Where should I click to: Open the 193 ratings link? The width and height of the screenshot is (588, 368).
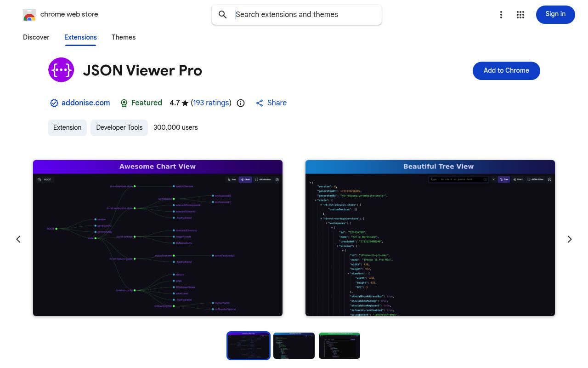211,103
